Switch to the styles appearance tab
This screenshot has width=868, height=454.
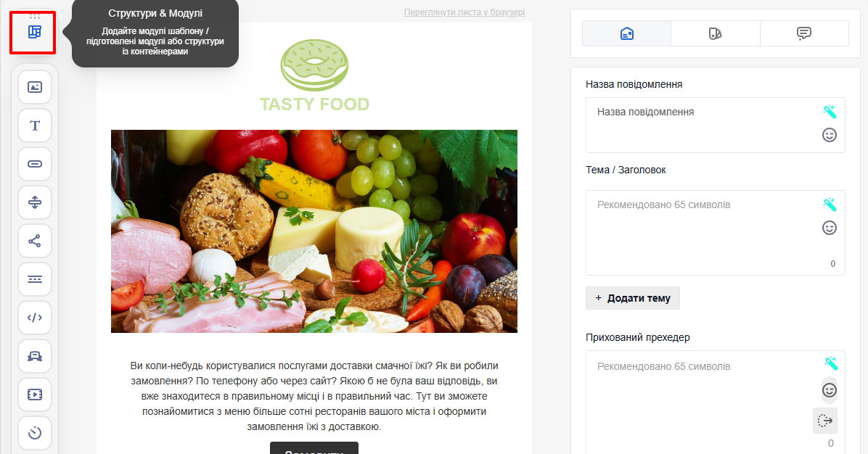715,34
